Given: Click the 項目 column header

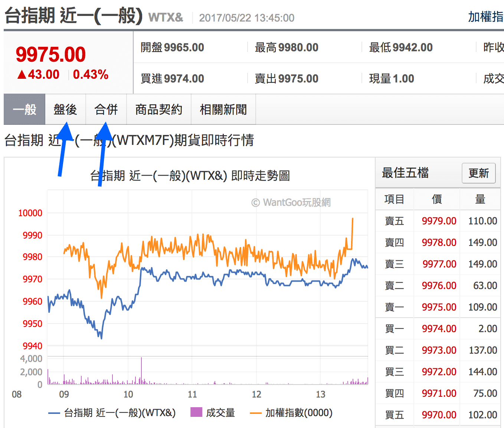Looking at the screenshot, I should 394,199.
